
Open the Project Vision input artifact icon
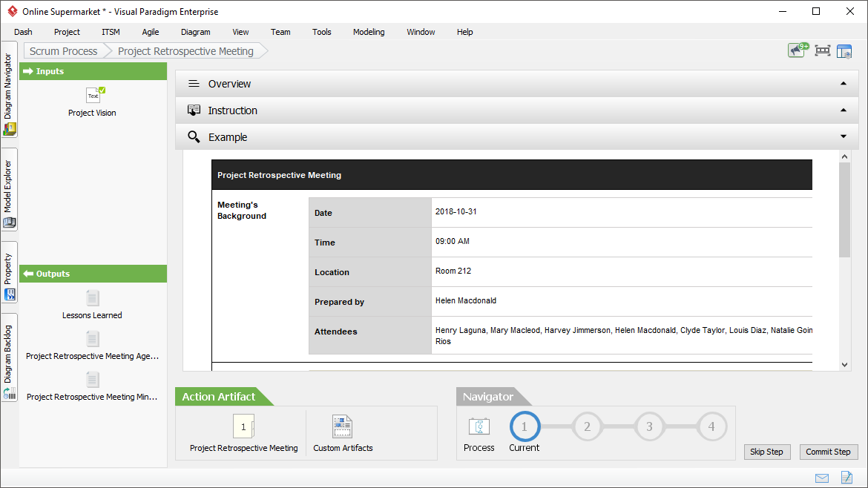tap(95, 95)
